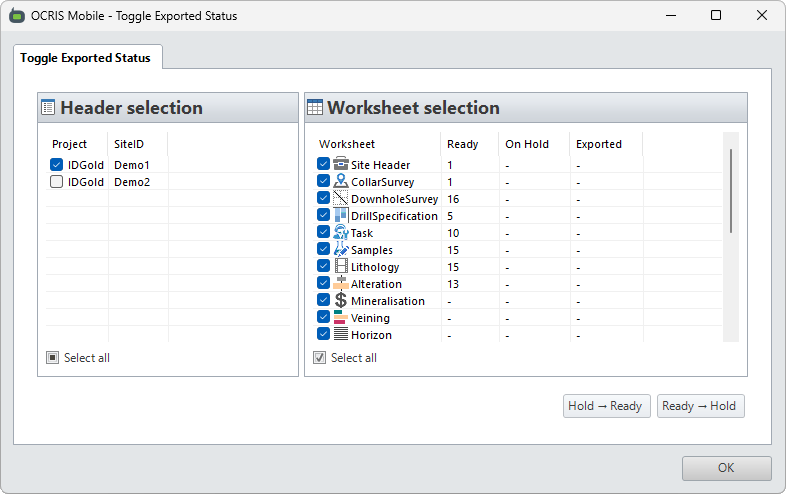Click the Horizon lines icon

(341, 334)
